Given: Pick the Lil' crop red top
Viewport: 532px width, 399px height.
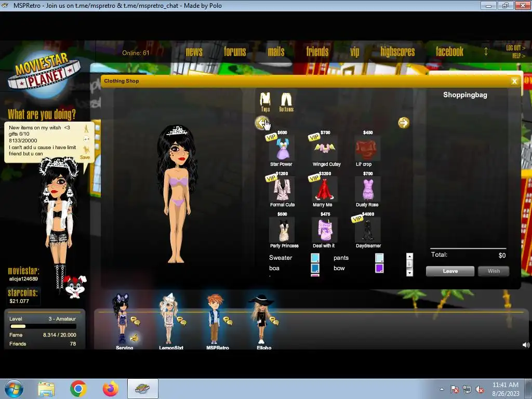Looking at the screenshot, I should pos(367,149).
